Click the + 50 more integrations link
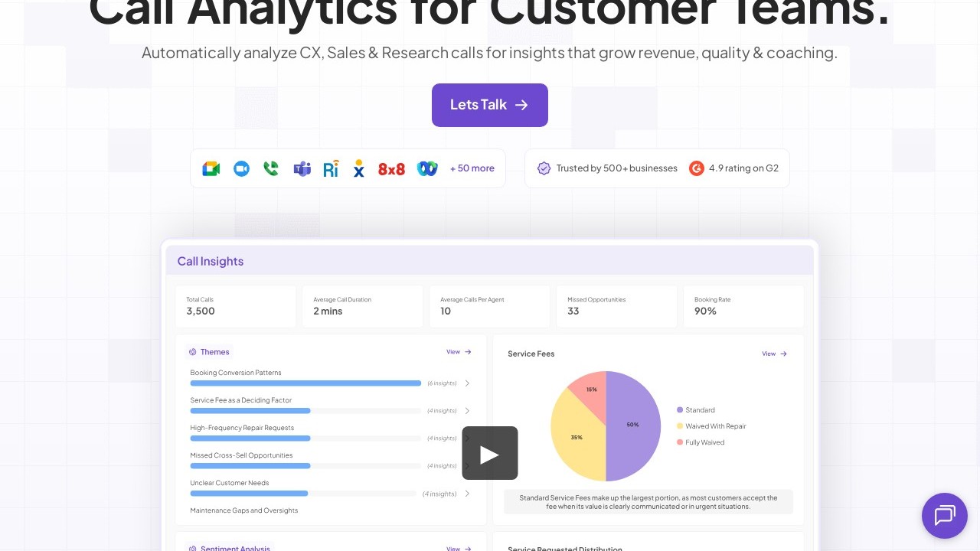This screenshot has width=980, height=551. [x=472, y=168]
